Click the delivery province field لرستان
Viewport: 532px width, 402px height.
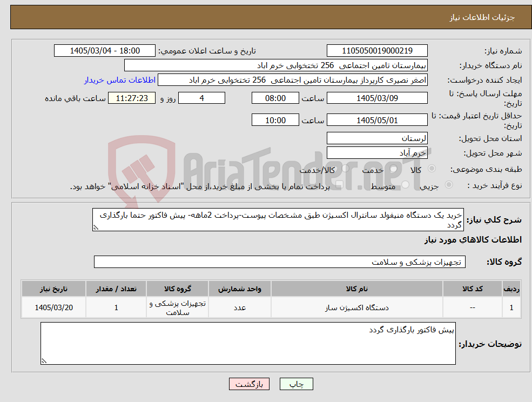point(377,138)
